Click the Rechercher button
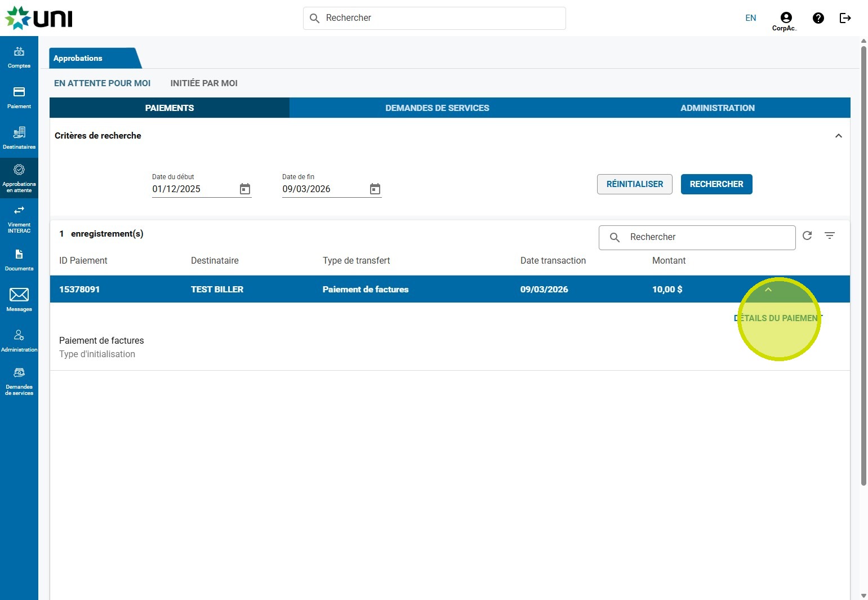 point(716,184)
